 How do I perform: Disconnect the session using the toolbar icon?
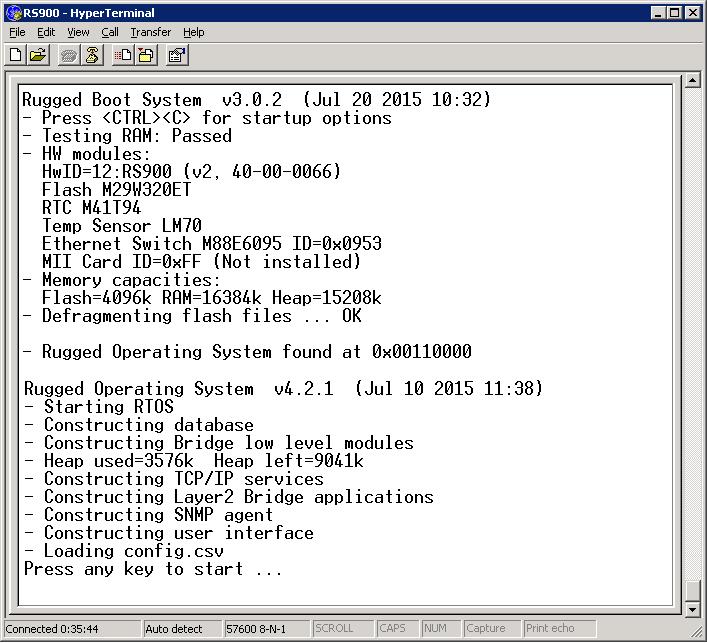tap(92, 56)
